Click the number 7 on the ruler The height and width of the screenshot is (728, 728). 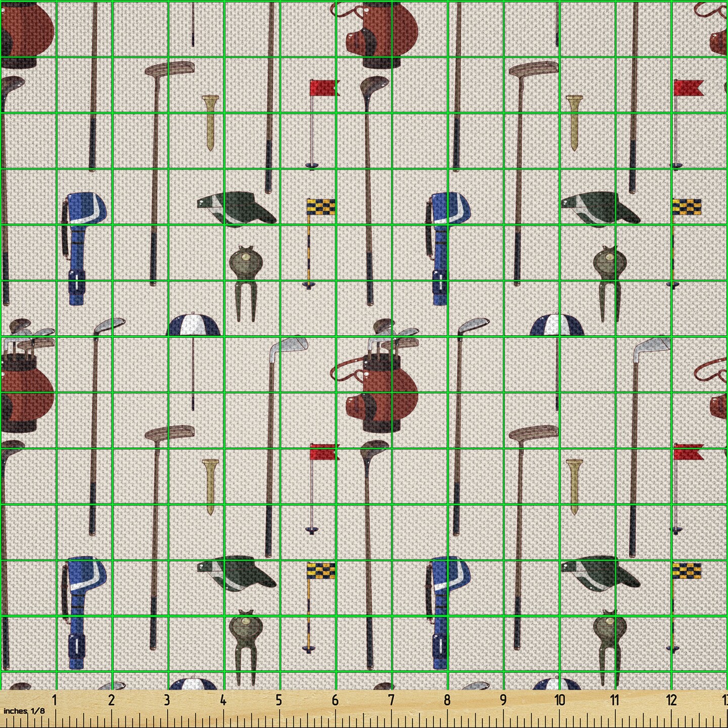391,700
